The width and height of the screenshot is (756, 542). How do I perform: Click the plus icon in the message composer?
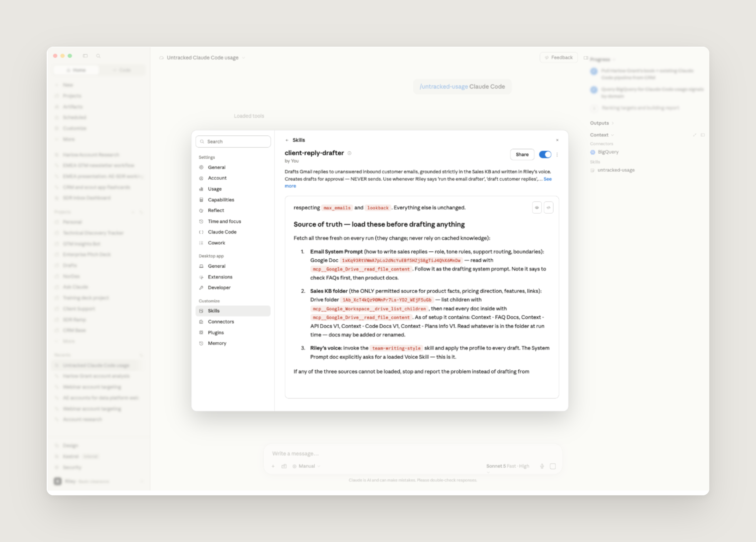pos(273,466)
